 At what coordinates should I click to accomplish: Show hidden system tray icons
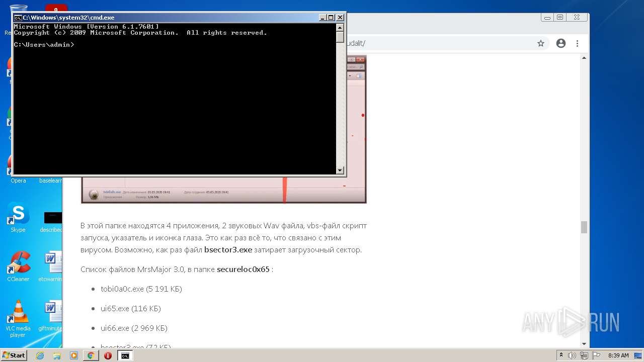[561, 355]
